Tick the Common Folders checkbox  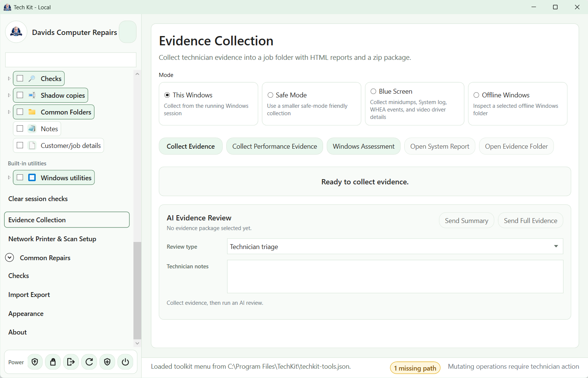[x=20, y=112]
